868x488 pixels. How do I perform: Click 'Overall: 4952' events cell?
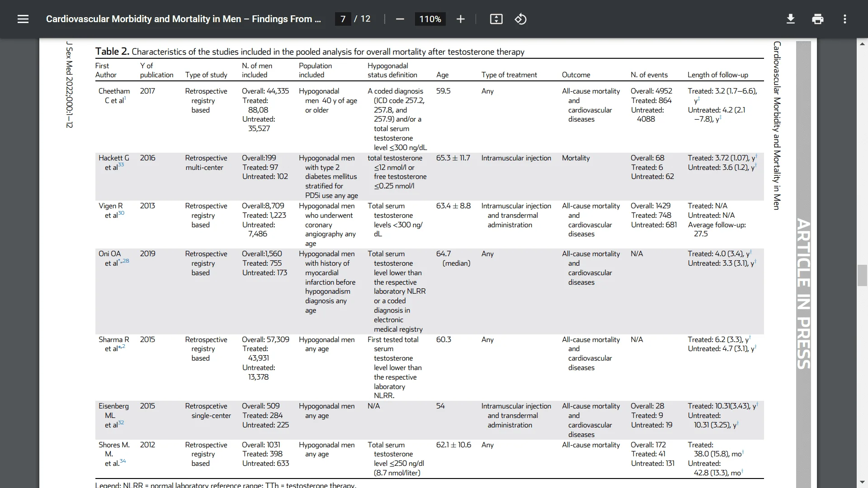tap(651, 91)
